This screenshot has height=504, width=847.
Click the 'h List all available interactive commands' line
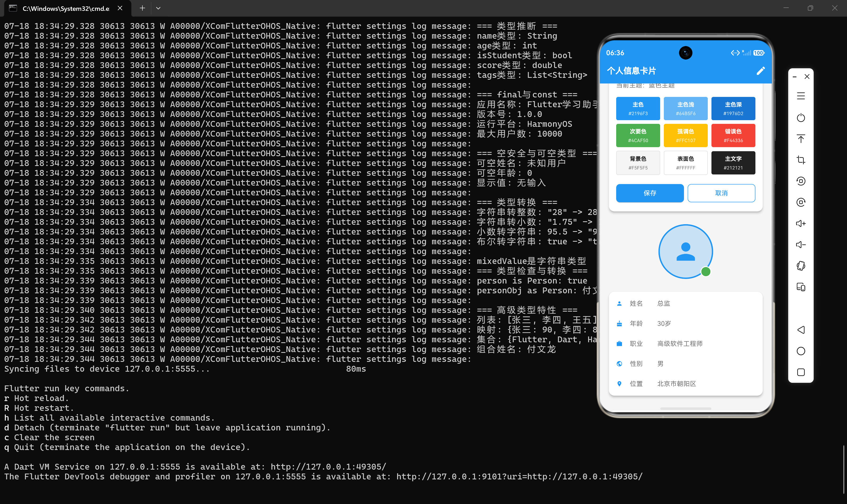pyautogui.click(x=109, y=418)
